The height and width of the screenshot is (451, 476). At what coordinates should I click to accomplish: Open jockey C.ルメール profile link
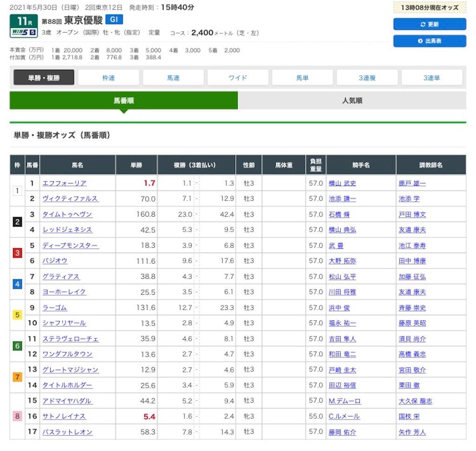(344, 416)
